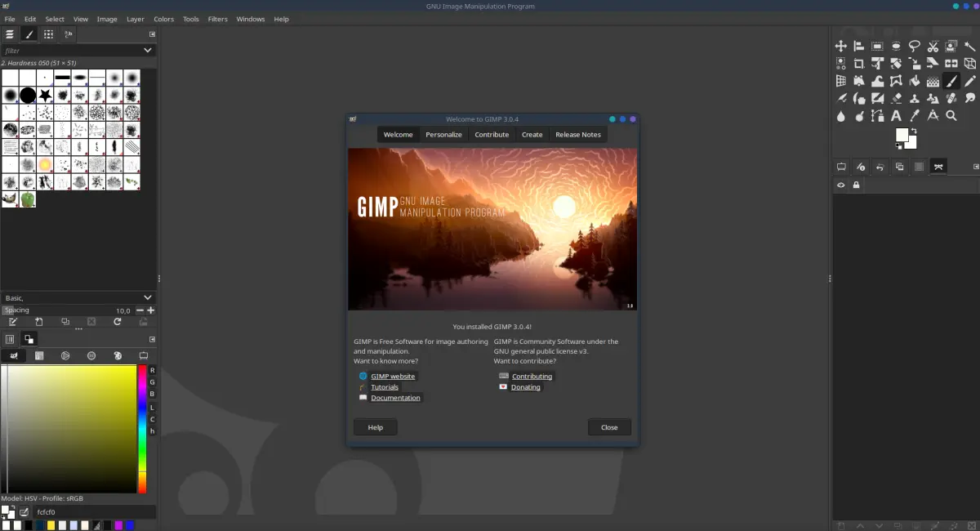Select the Text tool
980x531 pixels.
[896, 116]
